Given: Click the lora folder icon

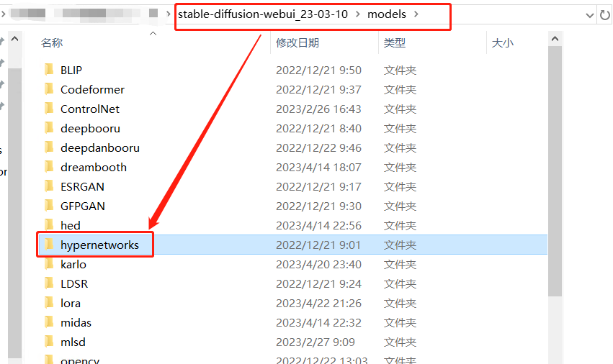Looking at the screenshot, I should (x=49, y=303).
